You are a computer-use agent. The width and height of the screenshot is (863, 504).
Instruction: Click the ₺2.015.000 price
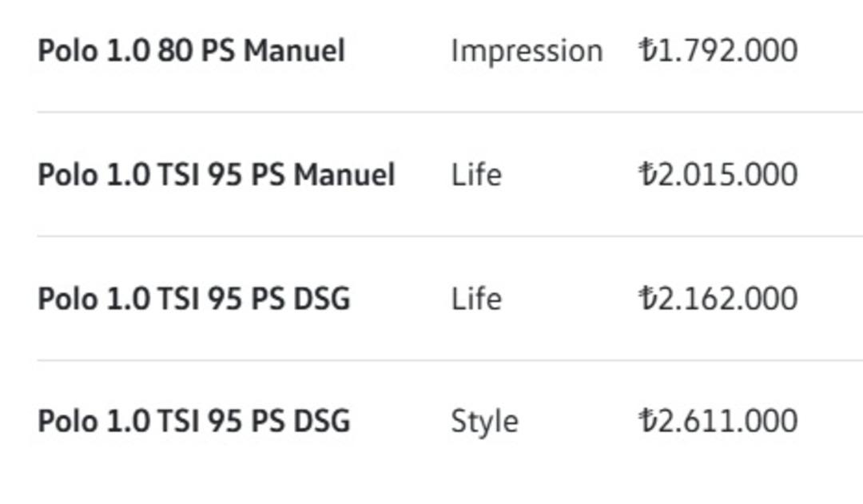click(x=718, y=174)
